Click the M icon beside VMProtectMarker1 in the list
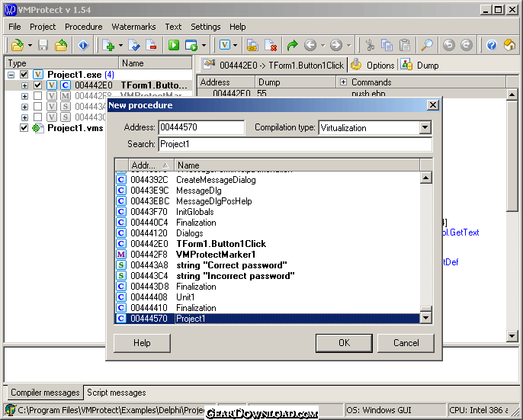Screen dimensions: 523x420 [120, 255]
